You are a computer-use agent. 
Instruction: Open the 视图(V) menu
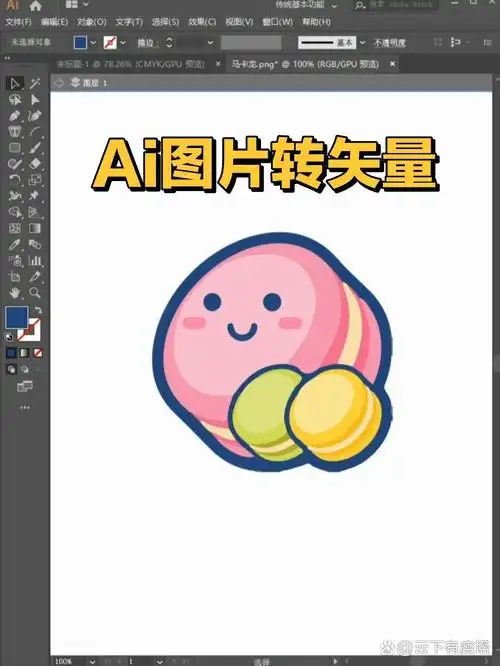pyautogui.click(x=239, y=22)
